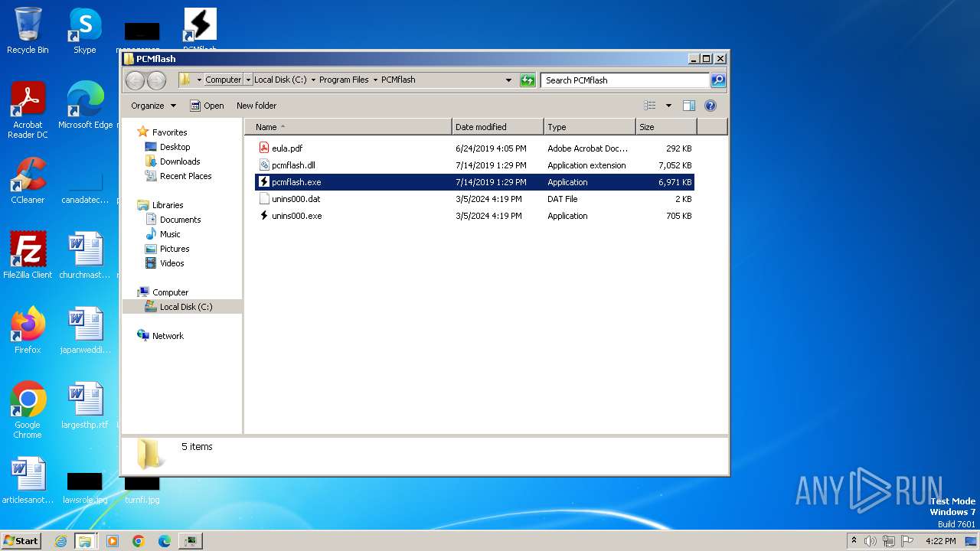Sort by the Name column
This screenshot has width=980, height=551.
pos(348,127)
